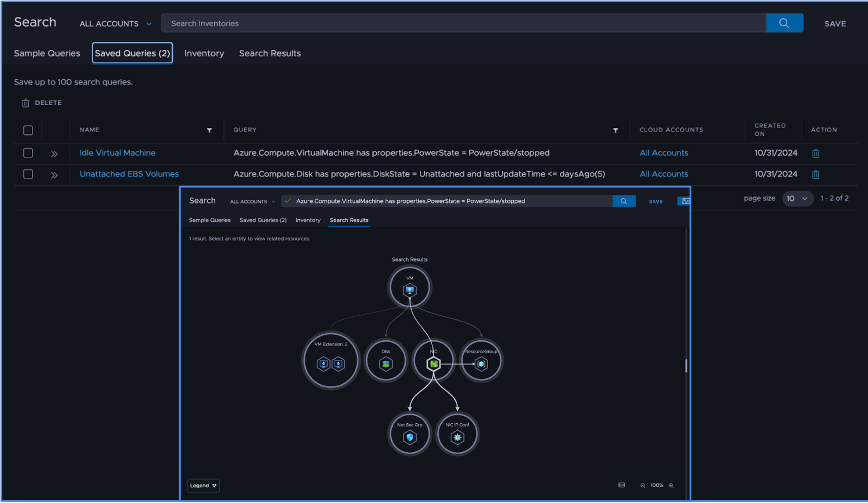The image size is (868, 503).
Task: Click All Accounts link for Idle Virtual Machine
Action: [x=664, y=153]
